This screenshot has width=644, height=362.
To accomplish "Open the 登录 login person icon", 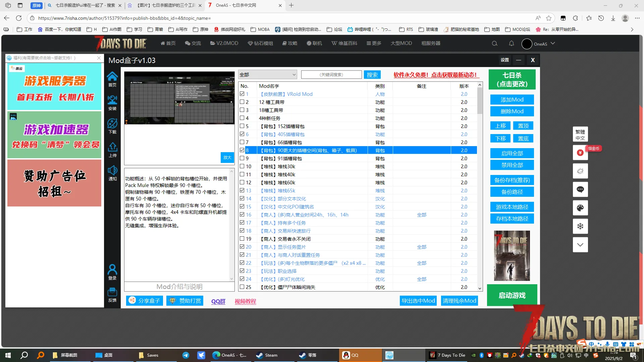I will (112, 269).
